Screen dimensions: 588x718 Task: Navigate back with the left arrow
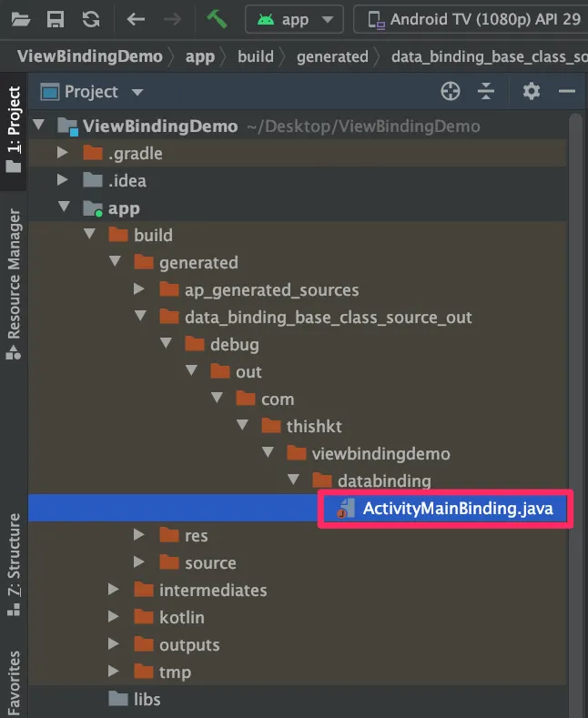point(136,19)
